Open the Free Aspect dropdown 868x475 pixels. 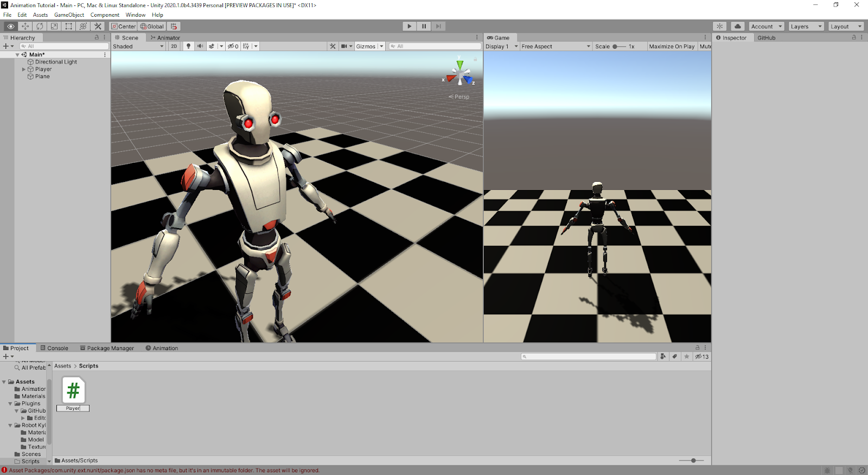click(556, 46)
